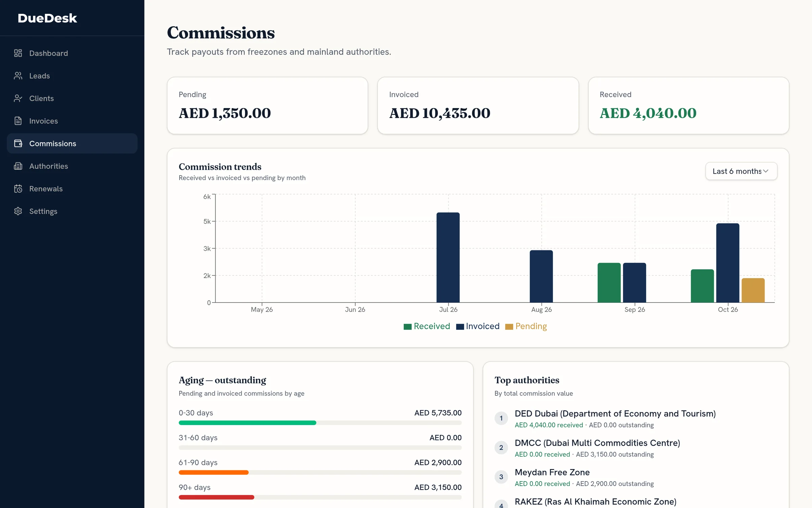Click the Jun 26 axis label
The width and height of the screenshot is (812, 508).
click(355, 310)
